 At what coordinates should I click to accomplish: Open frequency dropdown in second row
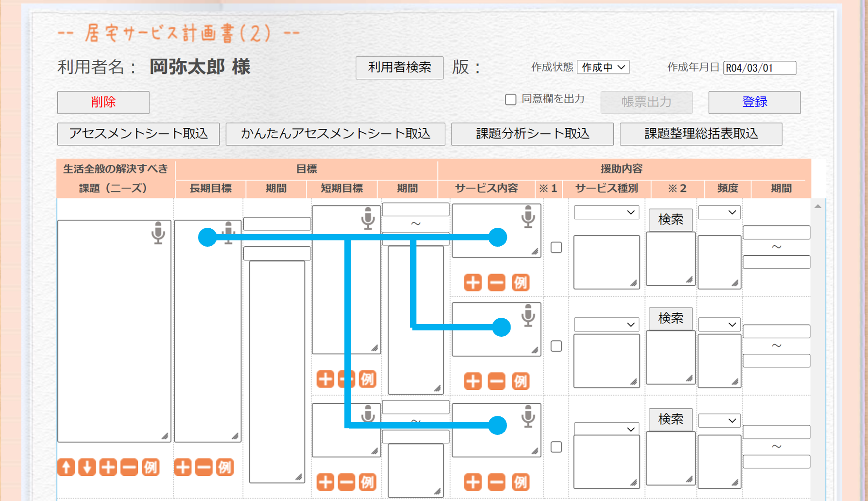tap(719, 325)
